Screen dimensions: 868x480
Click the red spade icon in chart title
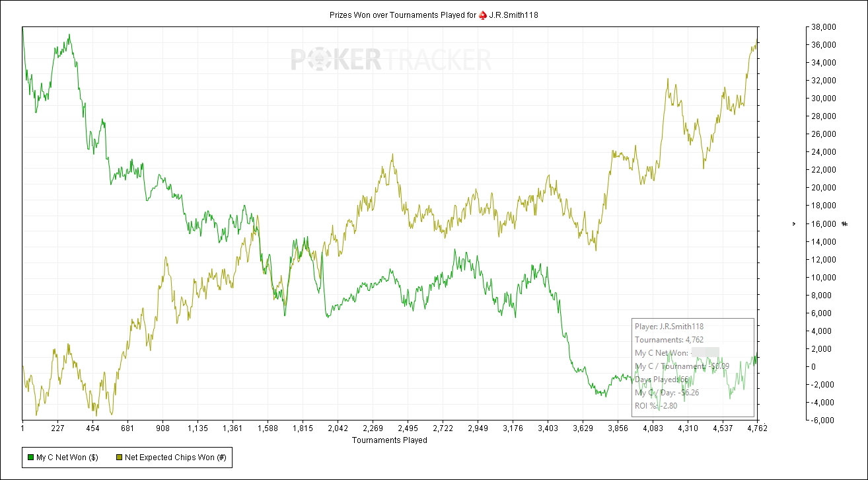tap(483, 15)
